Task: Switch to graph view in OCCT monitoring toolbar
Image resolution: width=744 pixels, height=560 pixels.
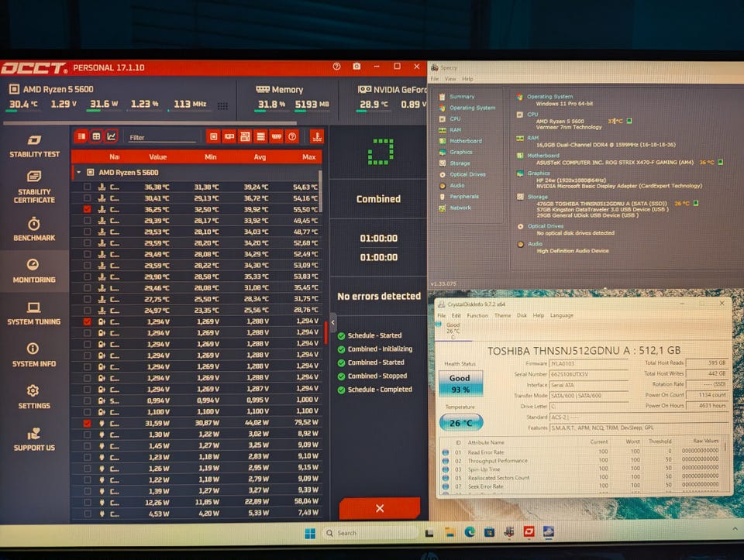Action: pyautogui.click(x=112, y=136)
